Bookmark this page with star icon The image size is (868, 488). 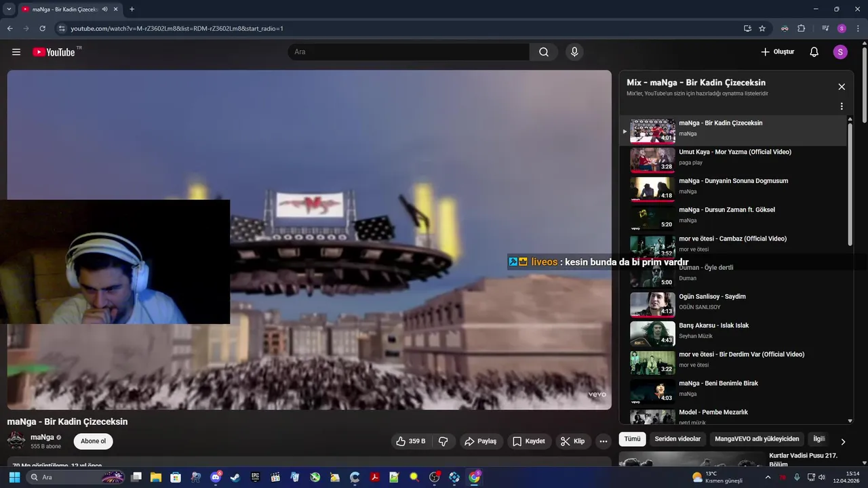762,28
